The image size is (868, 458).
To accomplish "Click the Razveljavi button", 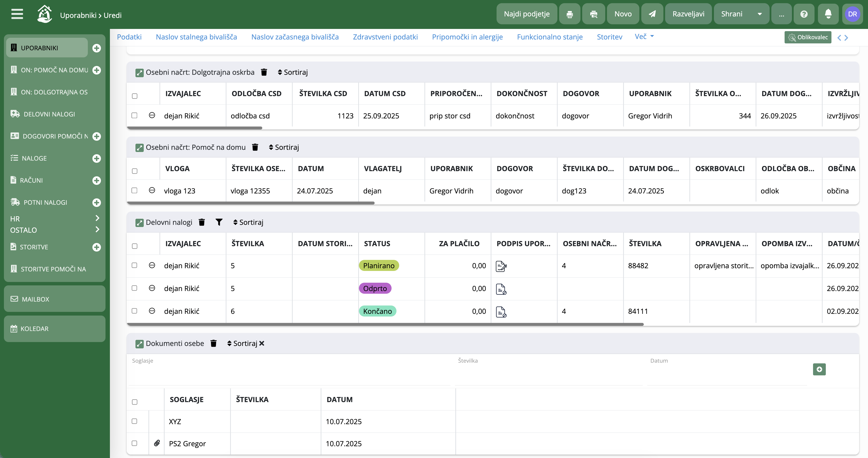I will click(x=688, y=14).
